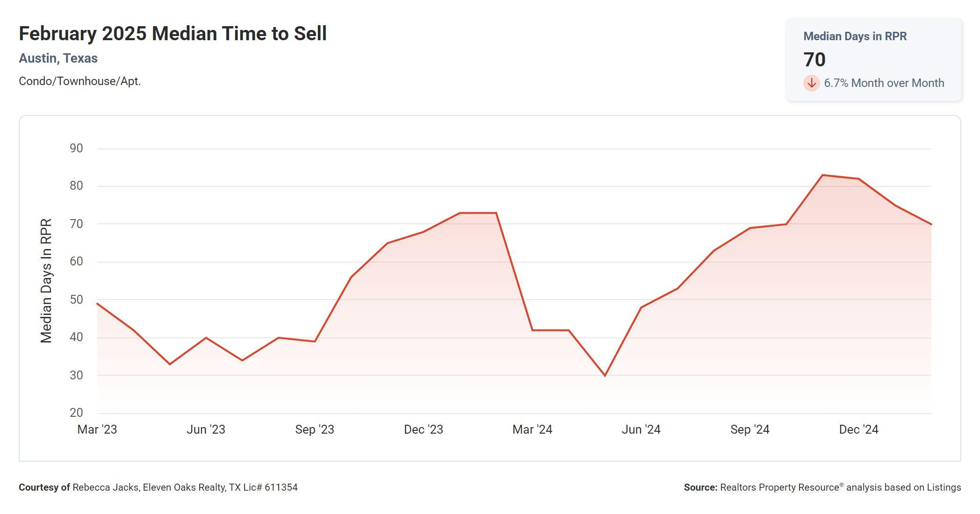Click the Jun '24 x-axis label
Viewport: 980px width, 514px height.
click(641, 429)
